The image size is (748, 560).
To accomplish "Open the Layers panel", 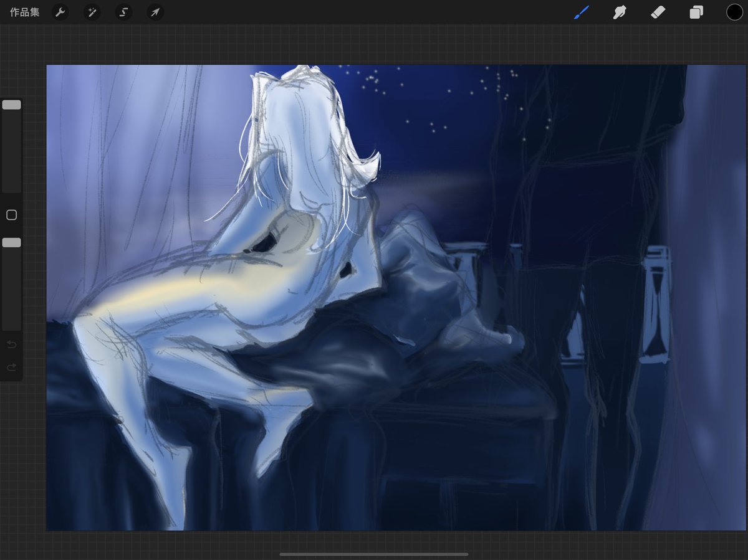I will click(x=696, y=12).
